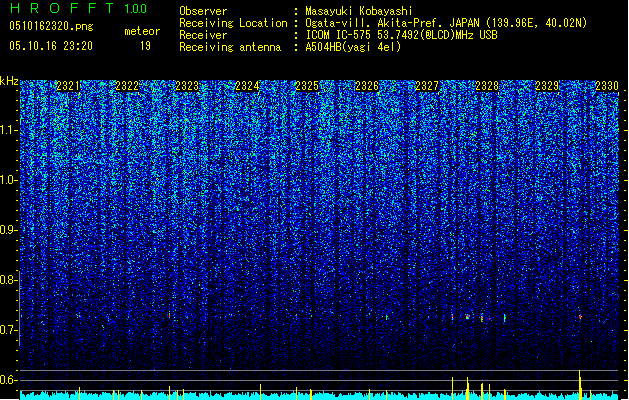
Task: Click the Observer label
Action: 203,11
